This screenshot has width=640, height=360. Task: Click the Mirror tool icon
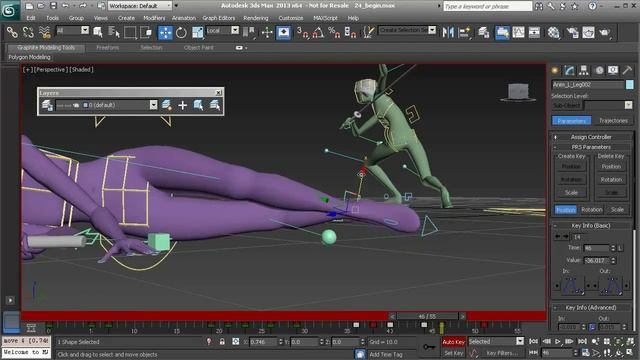[448, 32]
